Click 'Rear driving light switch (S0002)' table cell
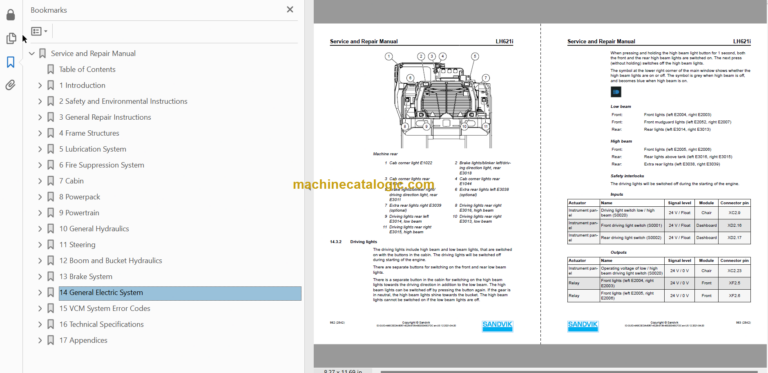 point(632,237)
